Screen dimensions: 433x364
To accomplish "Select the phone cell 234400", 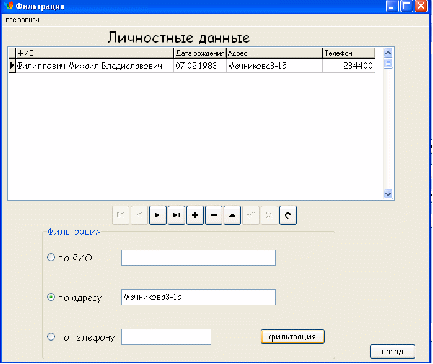I will pos(349,66).
